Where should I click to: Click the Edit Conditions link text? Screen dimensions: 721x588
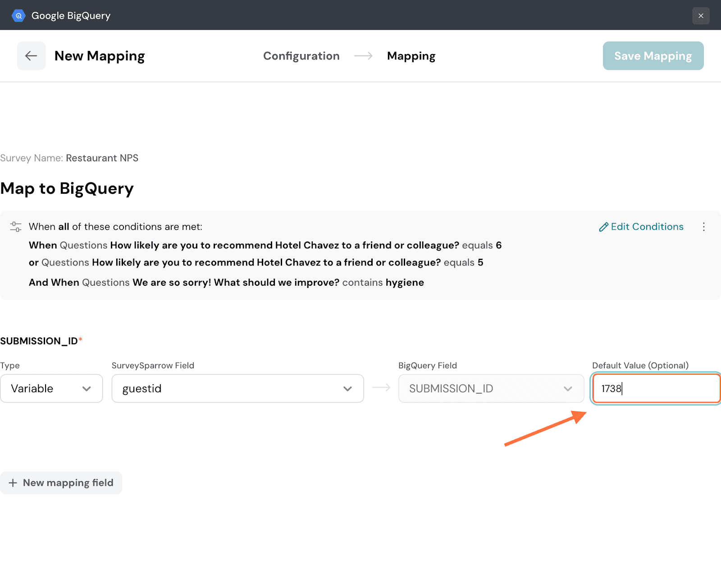[647, 227]
